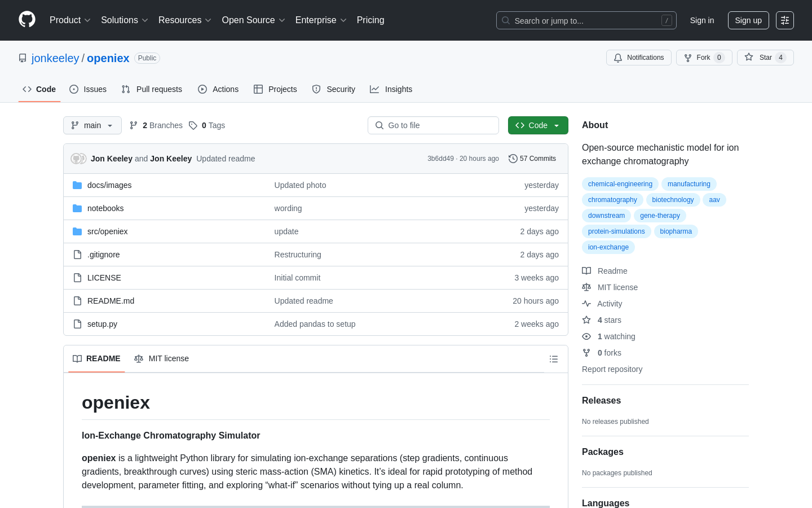Fork the repository
This screenshot has height=508, width=812.
[x=704, y=58]
